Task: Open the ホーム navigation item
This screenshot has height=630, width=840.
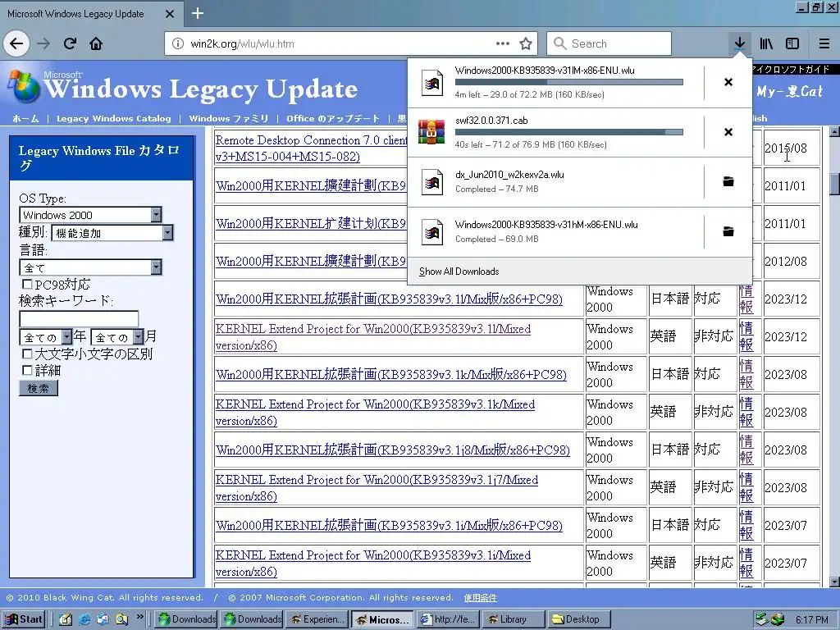Action: (25, 118)
